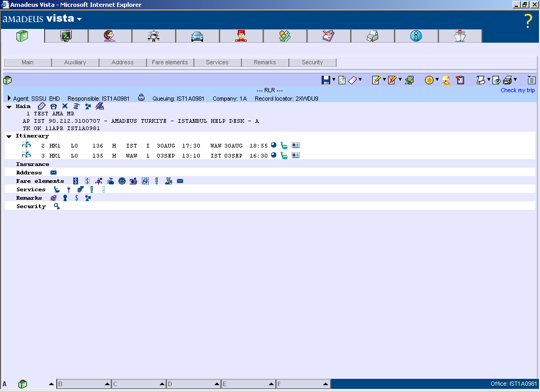540x392 pixels.
Task: Open bottom panel B arrow
Action: [107, 384]
